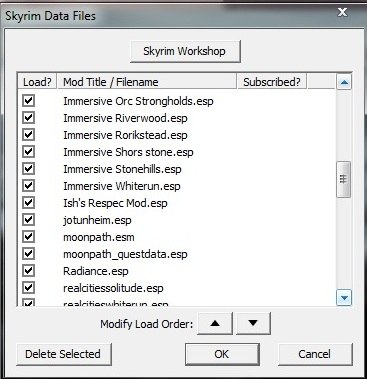Viewport: 367px width, 379px height.
Task: Select 'Immersive Stonehills.esp' in list
Action: pyautogui.click(x=122, y=169)
